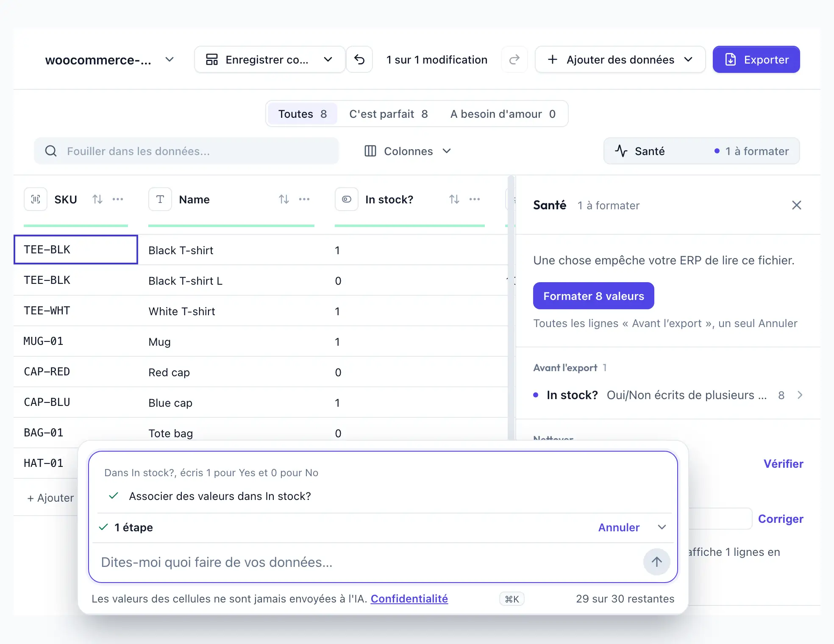Open the Confidentialité link
Viewport: 834px width, 644px height.
pyautogui.click(x=409, y=599)
